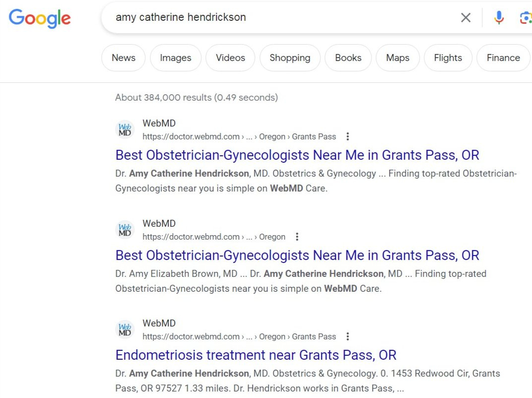
Task: Click the WebMD favicon of the Endometriosis result
Action: coord(125,330)
